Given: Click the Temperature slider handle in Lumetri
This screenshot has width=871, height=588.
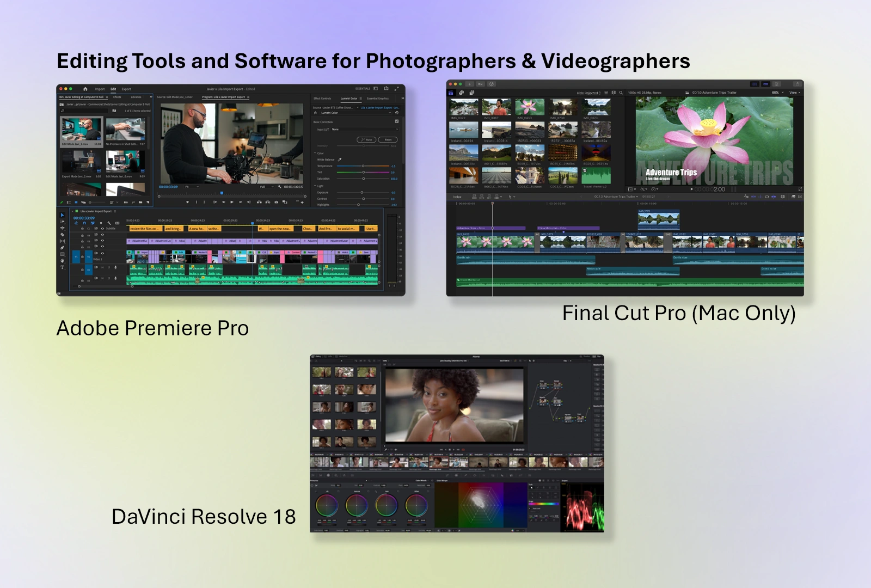Looking at the screenshot, I should pos(363,166).
